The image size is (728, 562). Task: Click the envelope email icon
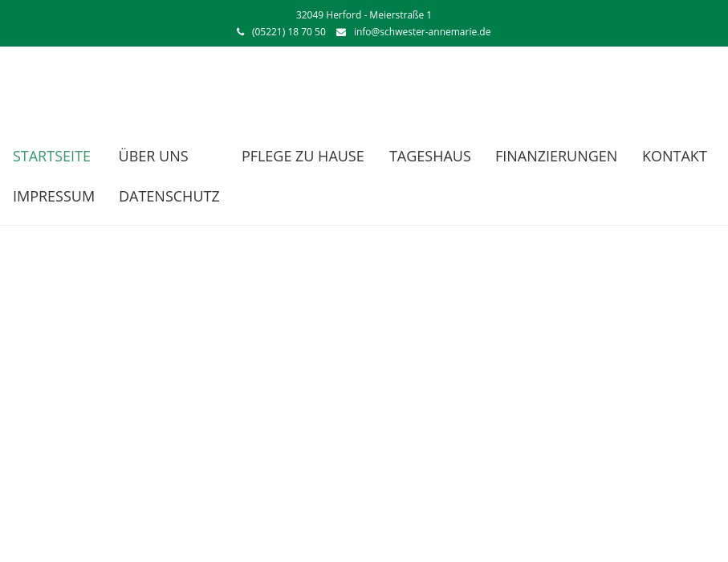341,32
